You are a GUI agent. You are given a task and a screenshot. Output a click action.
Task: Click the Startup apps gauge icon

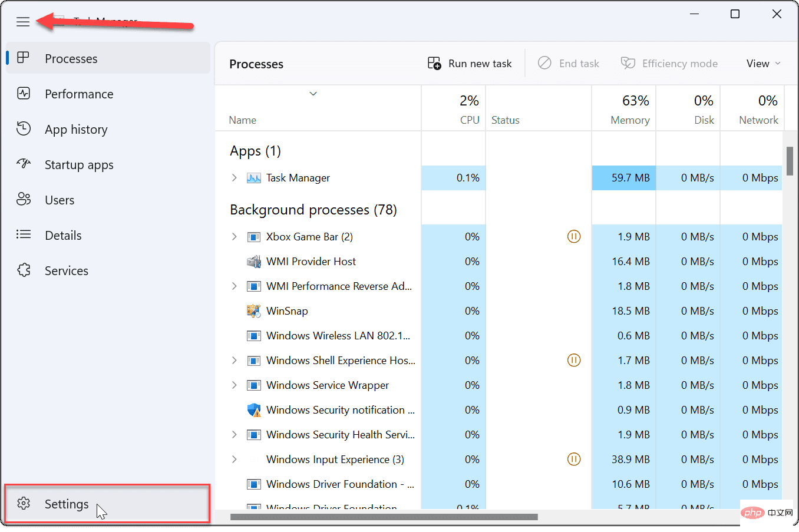tap(24, 164)
